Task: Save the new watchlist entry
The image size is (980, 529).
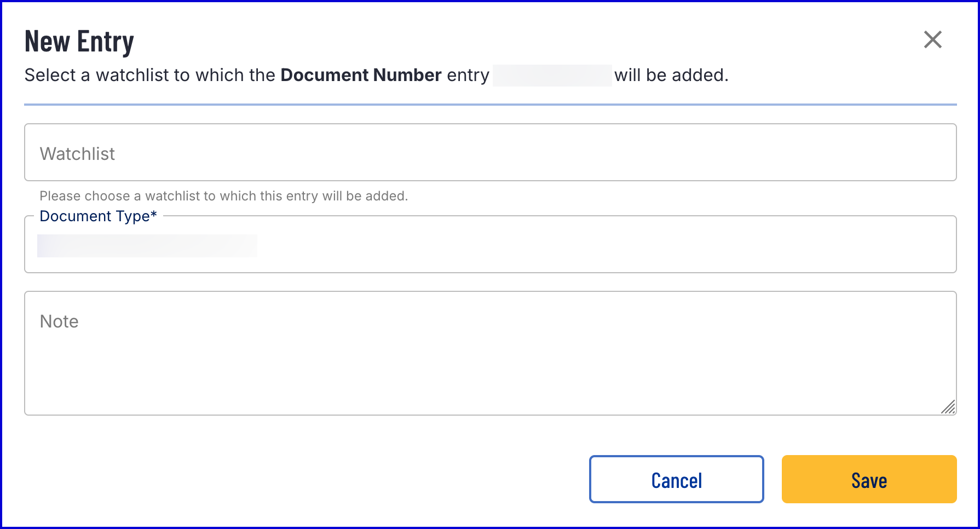Action: tap(869, 479)
